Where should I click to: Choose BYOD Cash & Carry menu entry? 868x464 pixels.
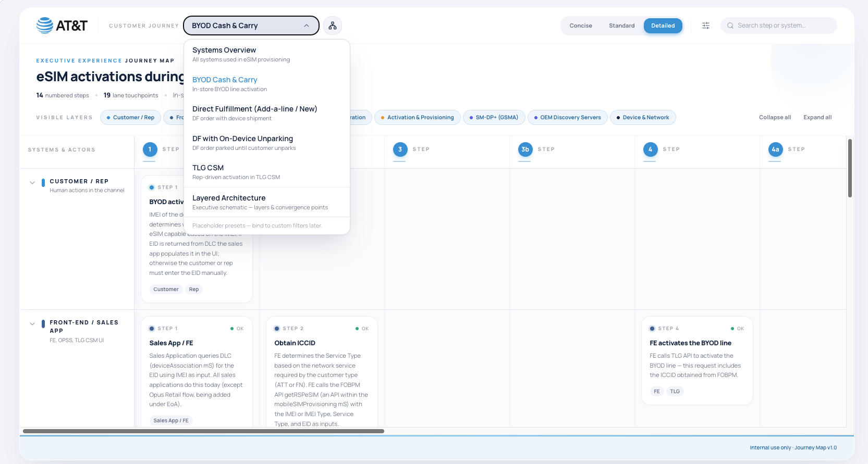point(267,84)
